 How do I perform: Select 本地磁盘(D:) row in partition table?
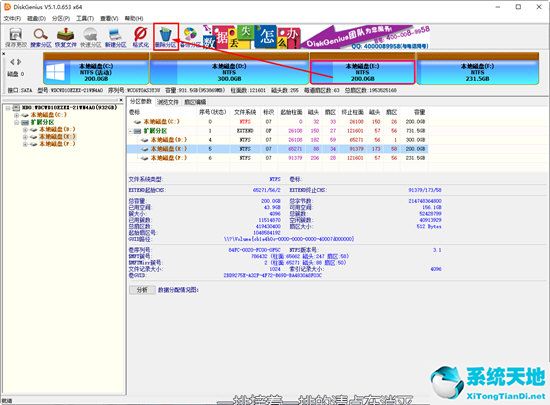pyautogui.click(x=277, y=140)
